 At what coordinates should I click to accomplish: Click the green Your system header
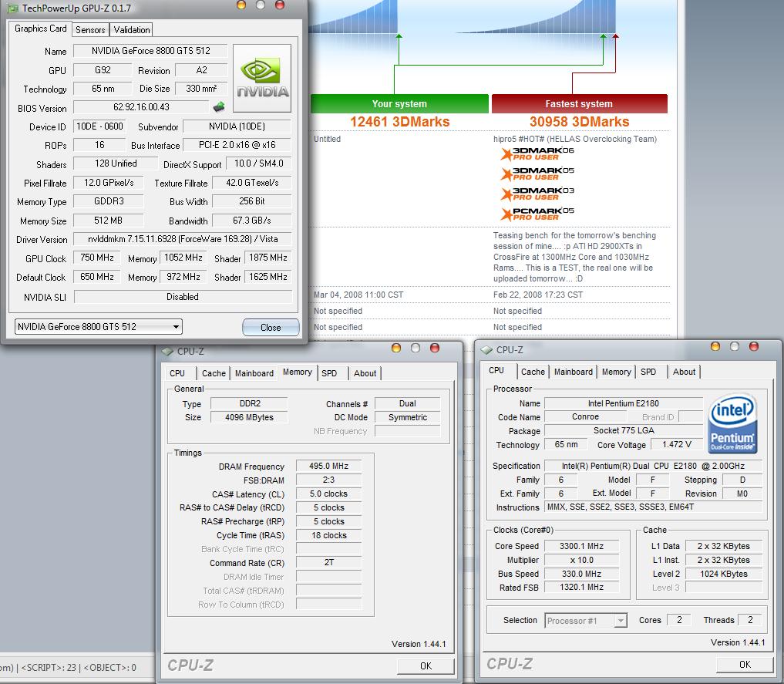click(399, 104)
